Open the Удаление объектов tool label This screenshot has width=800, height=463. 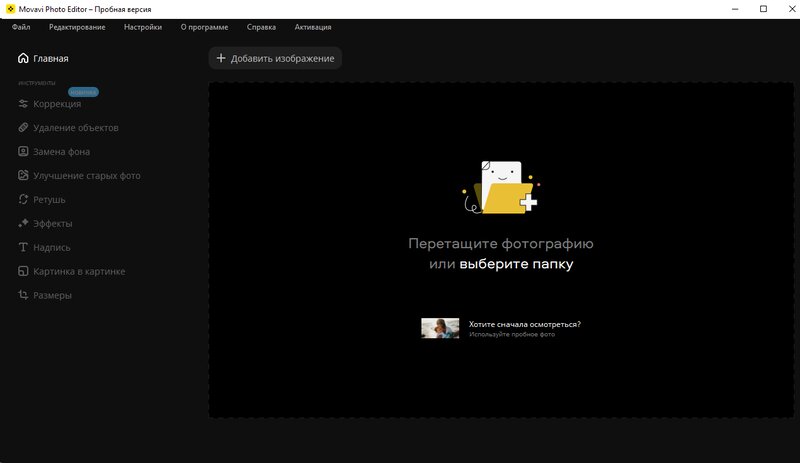[x=76, y=128]
